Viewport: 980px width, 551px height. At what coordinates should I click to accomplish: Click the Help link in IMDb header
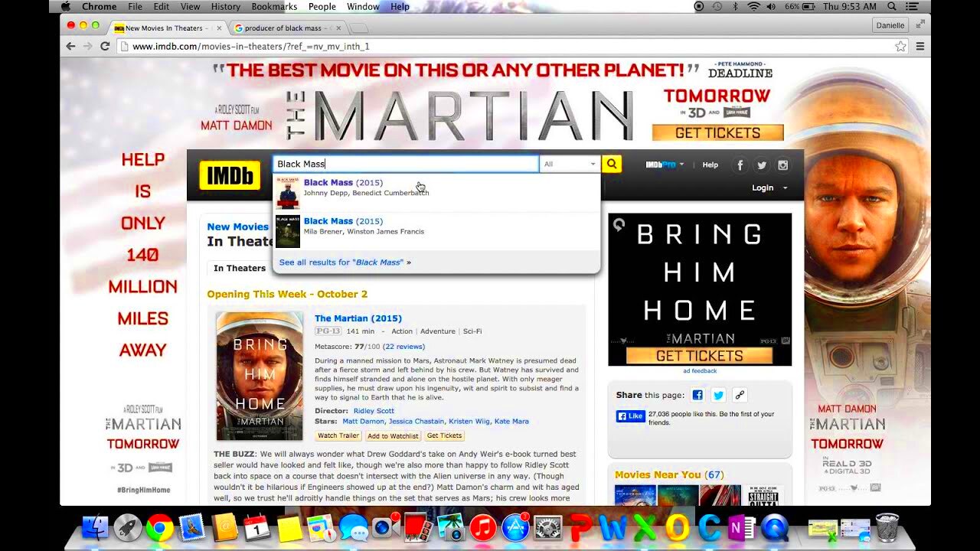point(710,165)
